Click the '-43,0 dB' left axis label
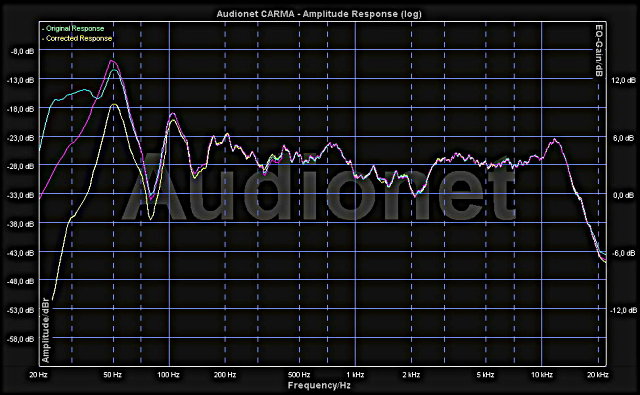640x395 pixels. [21, 253]
